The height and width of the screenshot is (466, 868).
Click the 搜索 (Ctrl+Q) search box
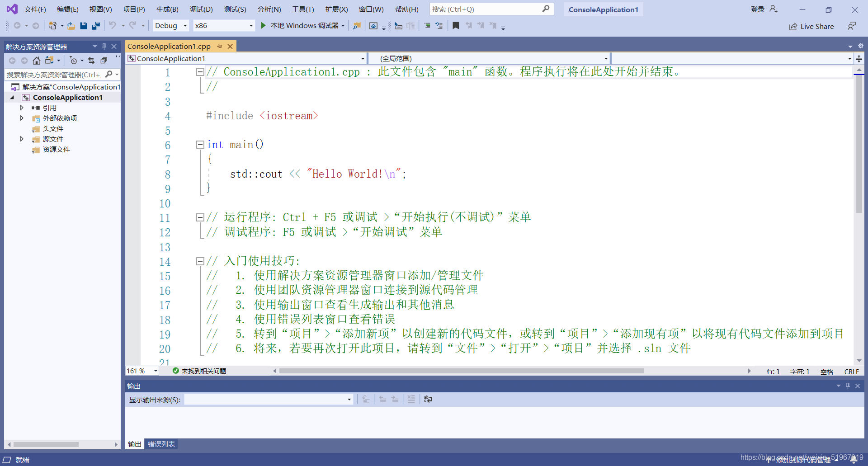491,9
